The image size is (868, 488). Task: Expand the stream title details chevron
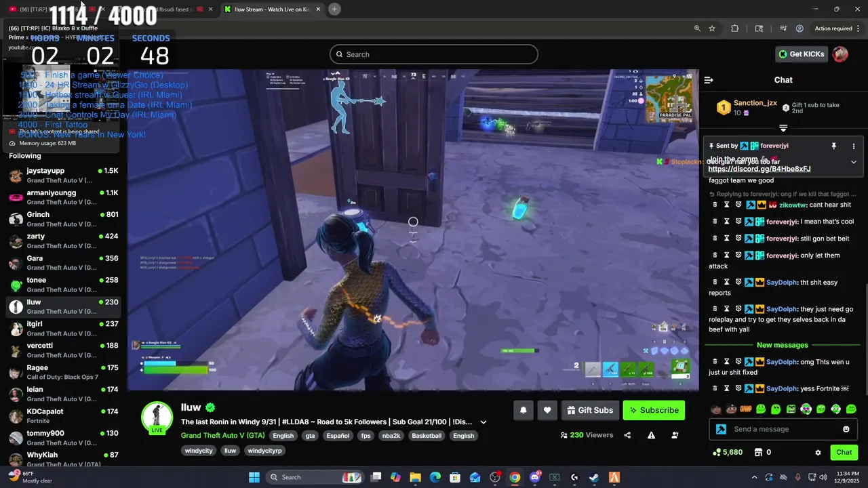(484, 422)
